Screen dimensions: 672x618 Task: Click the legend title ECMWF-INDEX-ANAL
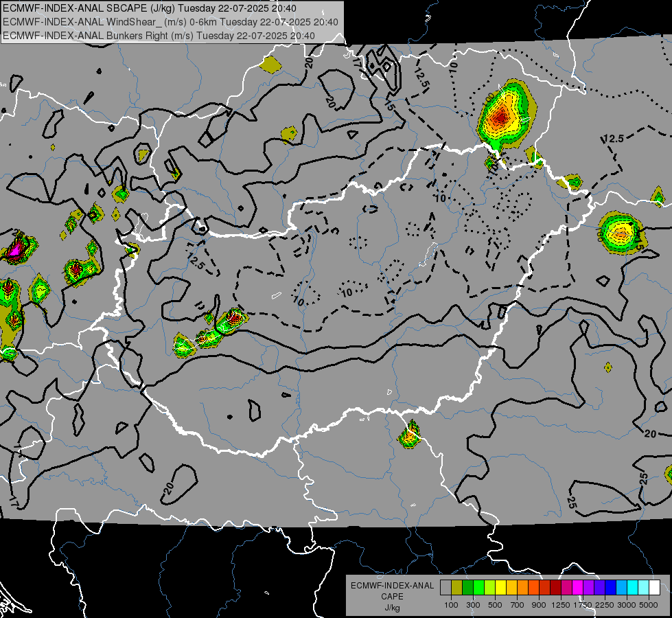click(x=392, y=586)
